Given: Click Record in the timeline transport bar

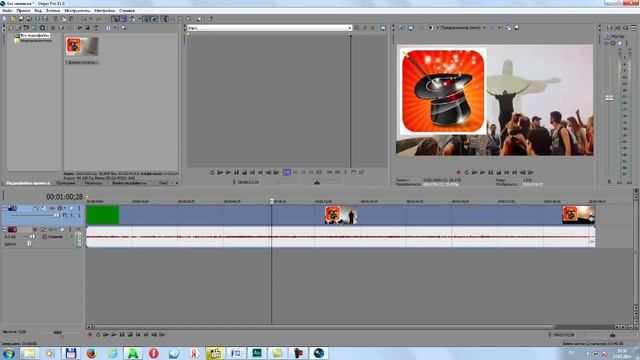Looking at the screenshot, I should point(90,334).
